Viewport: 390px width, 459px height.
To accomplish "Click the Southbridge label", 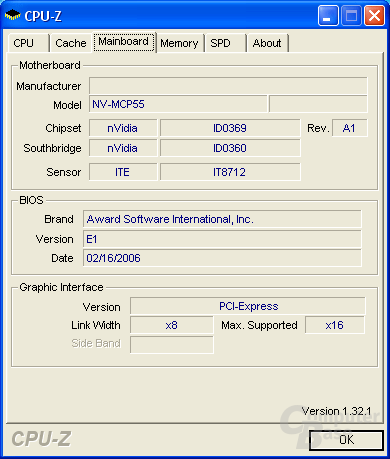I will pyautogui.click(x=52, y=148).
